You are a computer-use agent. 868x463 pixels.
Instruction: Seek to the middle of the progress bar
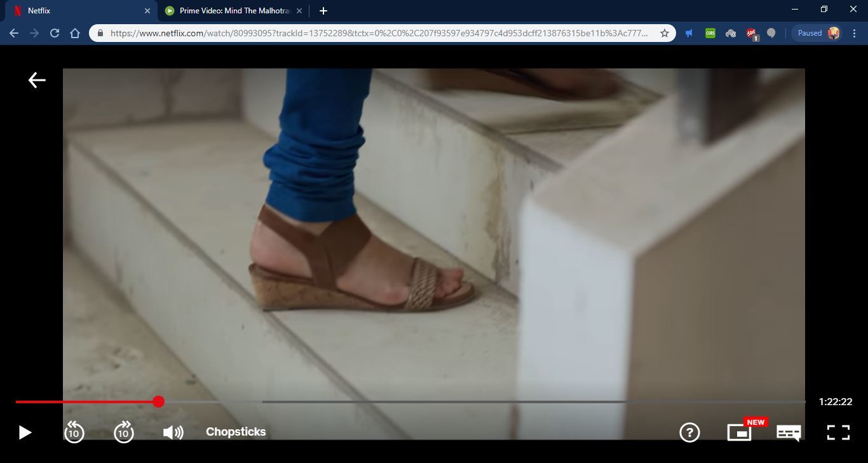[410, 401]
